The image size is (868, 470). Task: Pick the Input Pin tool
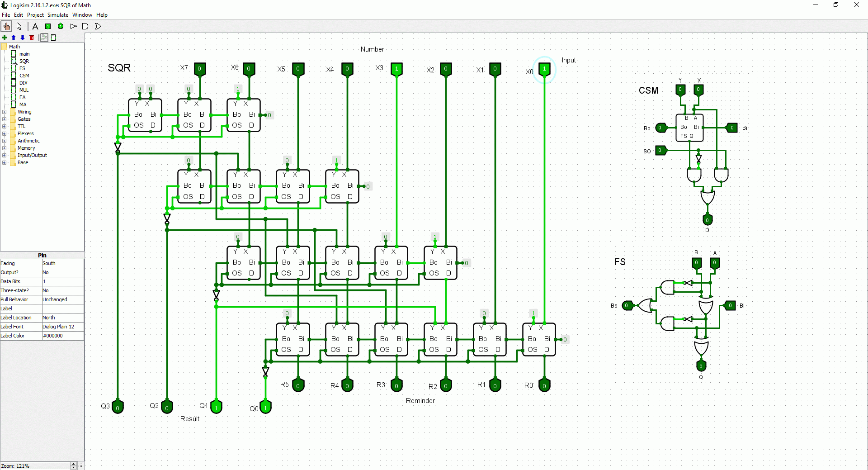coord(48,26)
